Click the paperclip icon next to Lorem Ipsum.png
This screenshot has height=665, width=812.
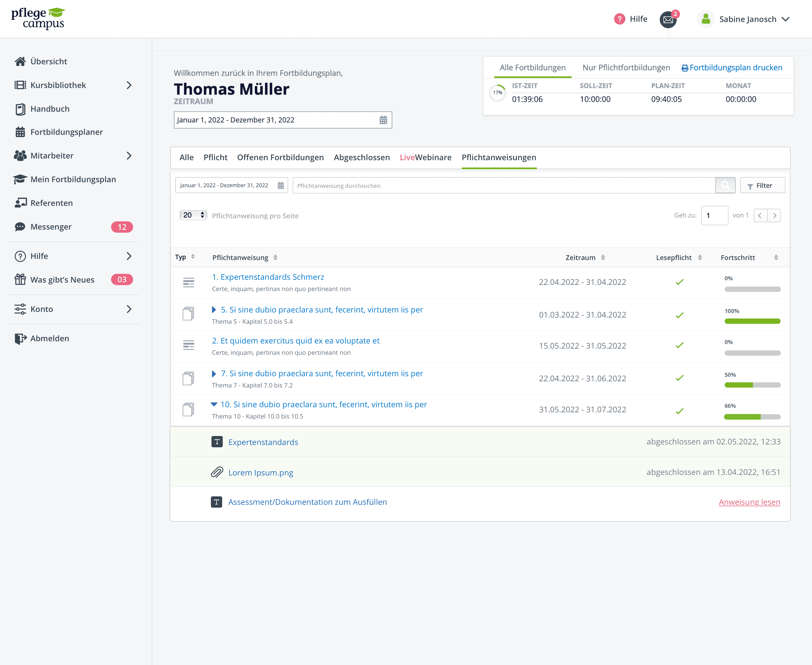pyautogui.click(x=217, y=472)
